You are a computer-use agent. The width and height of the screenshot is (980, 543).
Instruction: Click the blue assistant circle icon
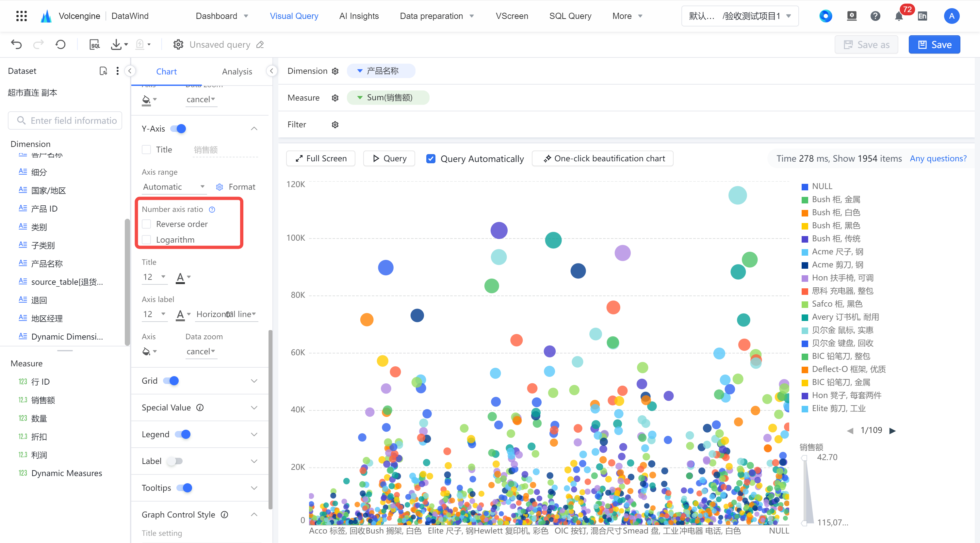(825, 16)
